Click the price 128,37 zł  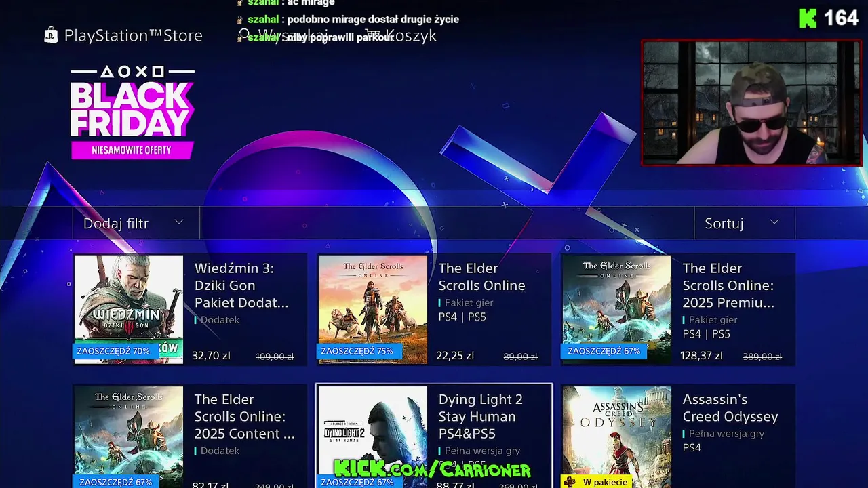point(702,355)
